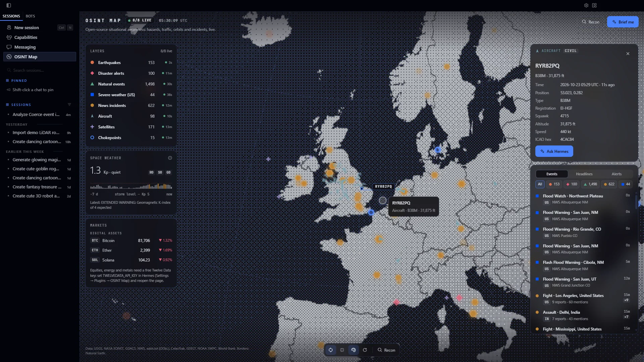Screen dimensions: 644x362
Task: Start a New session
Action: pyautogui.click(x=40, y=27)
